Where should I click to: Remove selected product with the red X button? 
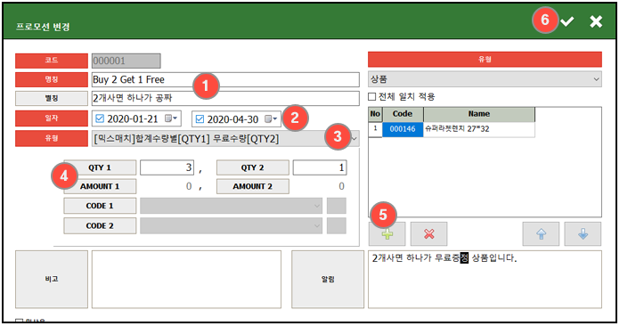pos(428,234)
